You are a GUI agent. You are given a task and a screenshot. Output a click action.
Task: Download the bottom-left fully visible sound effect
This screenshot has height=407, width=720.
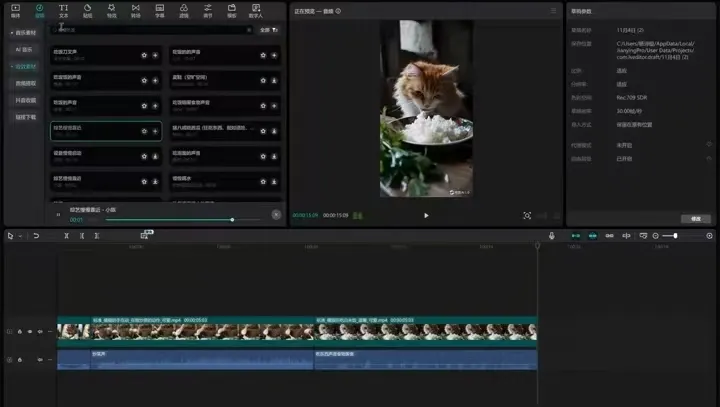pyautogui.click(x=155, y=181)
